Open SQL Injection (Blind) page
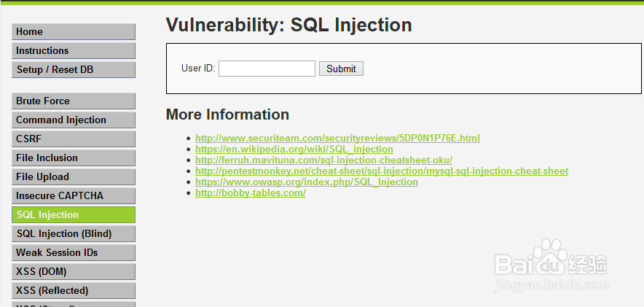This screenshot has width=644, height=307. coord(74,233)
